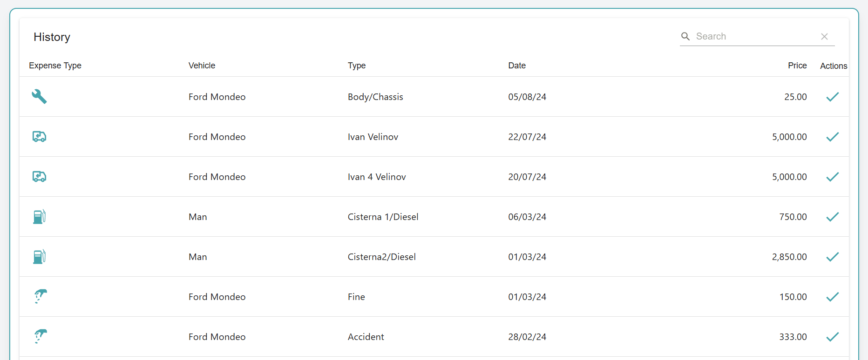Click checkmark action for the Fine row
The image size is (868, 360).
[x=832, y=297]
